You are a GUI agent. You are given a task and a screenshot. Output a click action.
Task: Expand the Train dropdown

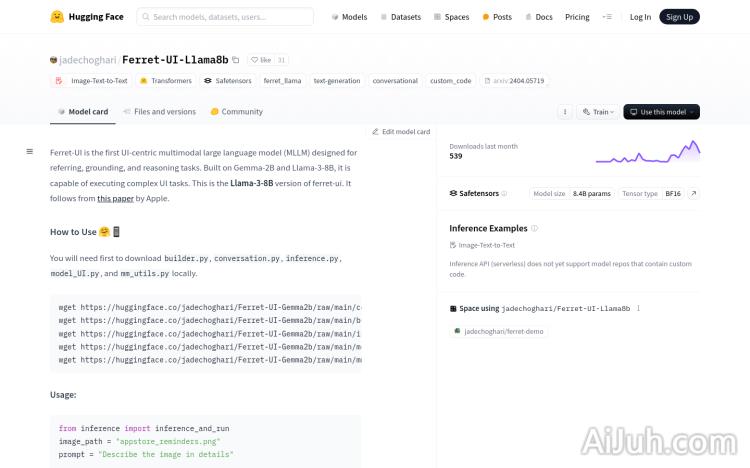tap(597, 112)
